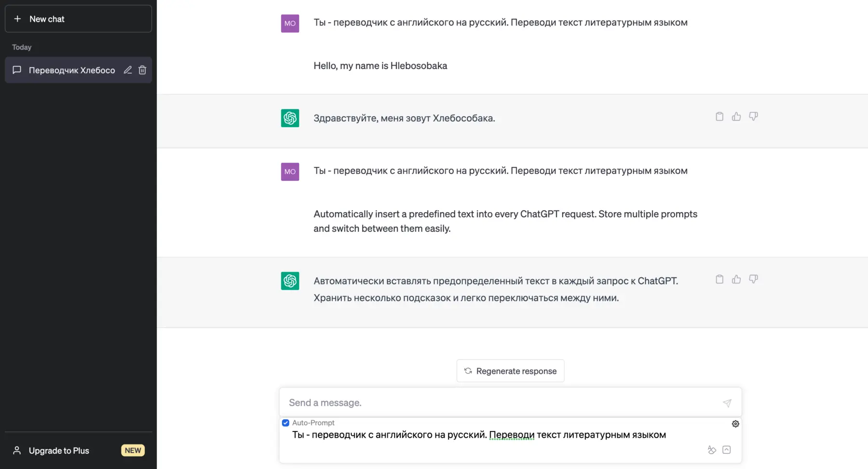Click the MO avatar of the first user message
Image resolution: width=868 pixels, height=469 pixels.
(x=290, y=23)
